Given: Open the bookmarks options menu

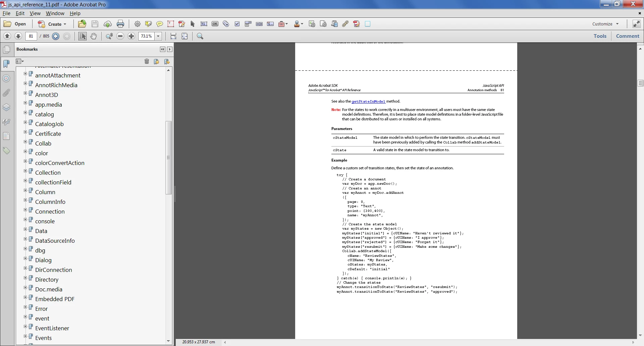Looking at the screenshot, I should pyautogui.click(x=20, y=61).
